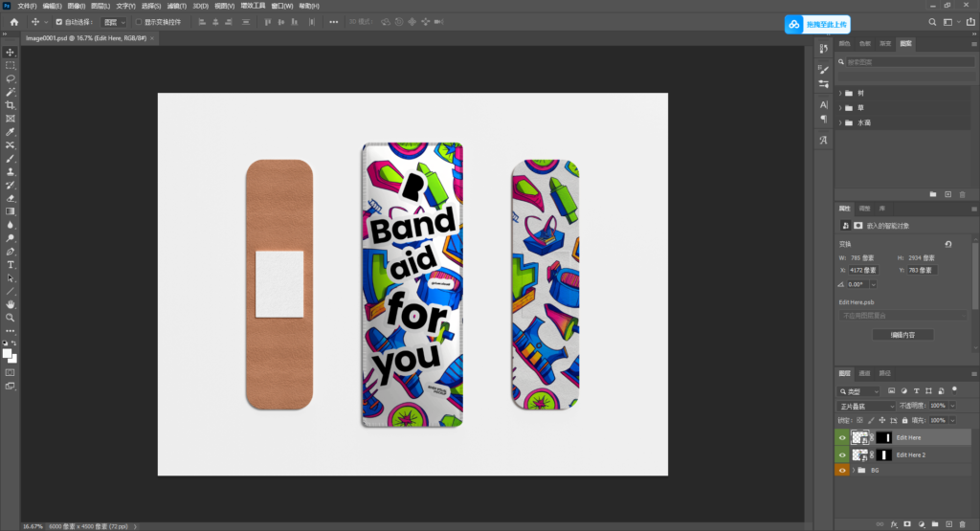Click the foreground color swatch
This screenshot has height=531, width=980.
click(x=7, y=354)
